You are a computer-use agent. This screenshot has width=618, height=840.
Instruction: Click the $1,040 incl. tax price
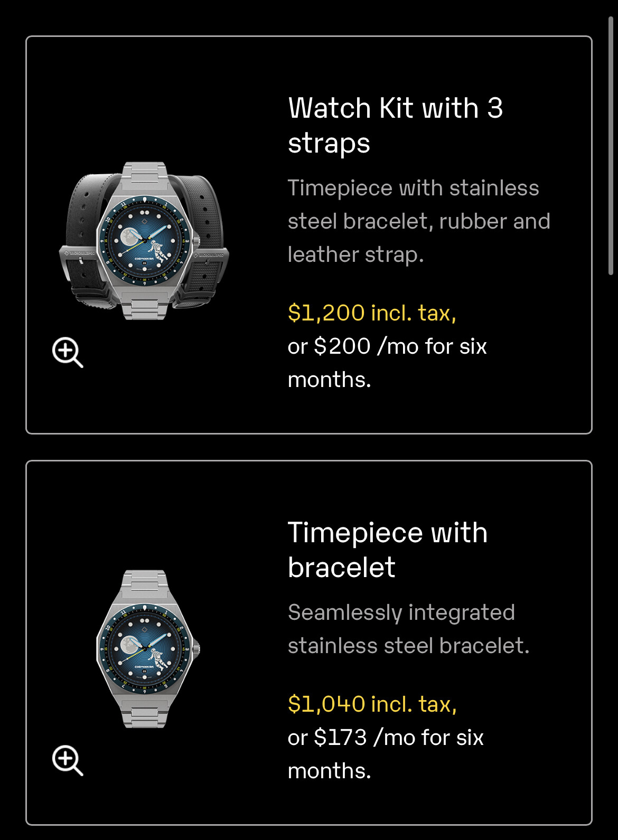click(372, 704)
